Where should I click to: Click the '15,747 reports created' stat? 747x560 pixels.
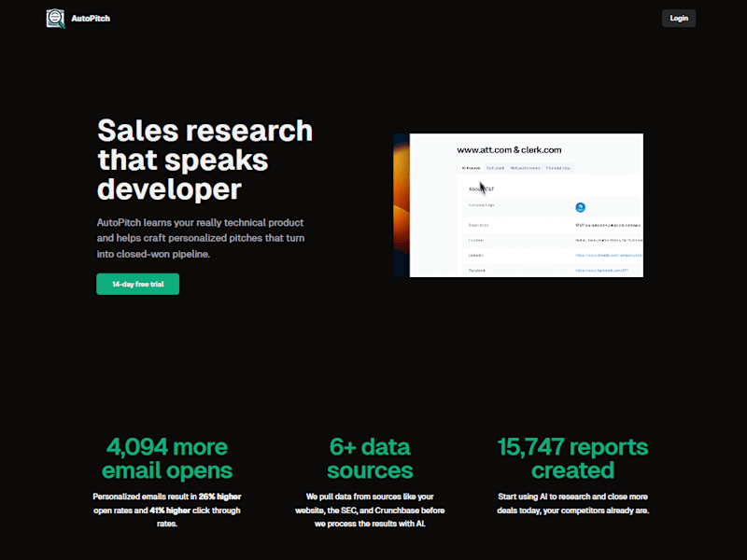pyautogui.click(x=572, y=458)
